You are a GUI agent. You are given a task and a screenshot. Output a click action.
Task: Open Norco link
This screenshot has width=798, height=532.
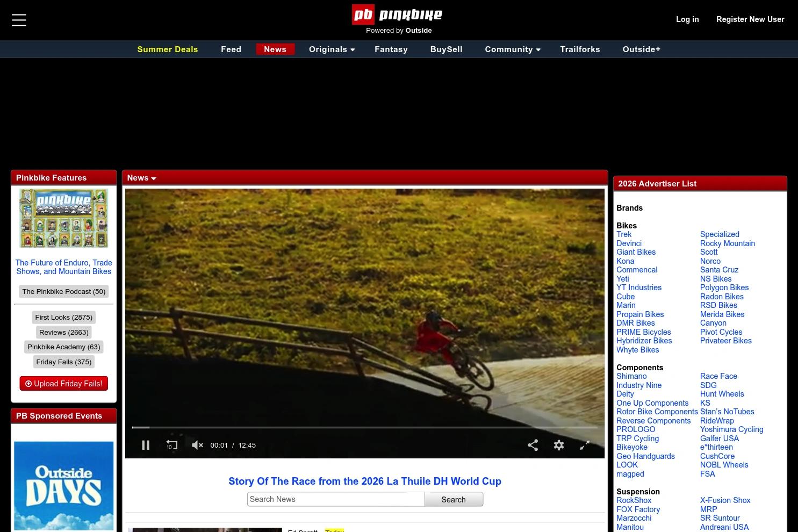point(710,261)
